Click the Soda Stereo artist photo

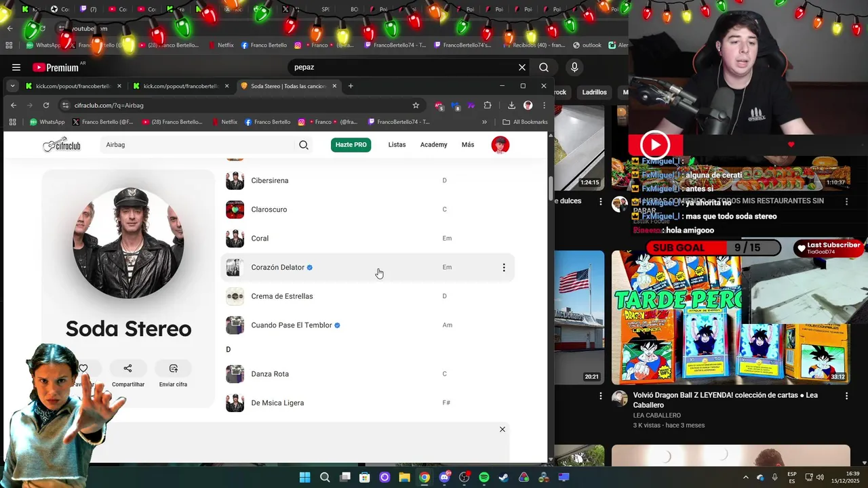[128, 243]
